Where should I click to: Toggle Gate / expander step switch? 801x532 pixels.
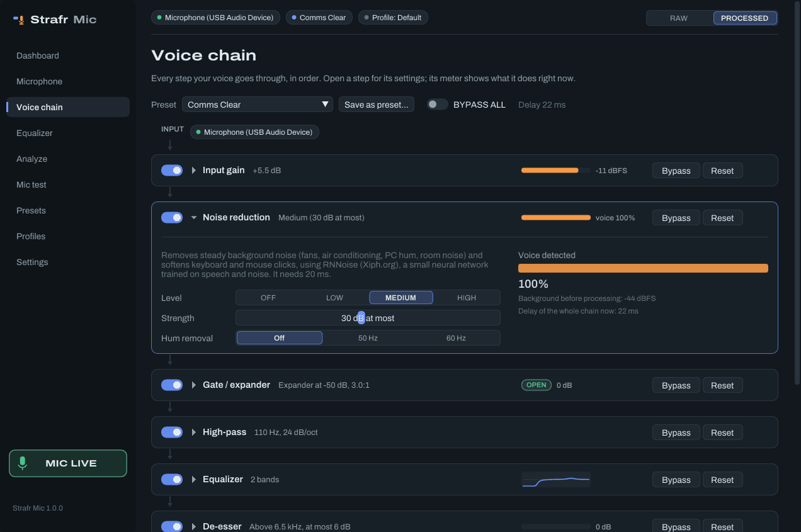(x=172, y=385)
